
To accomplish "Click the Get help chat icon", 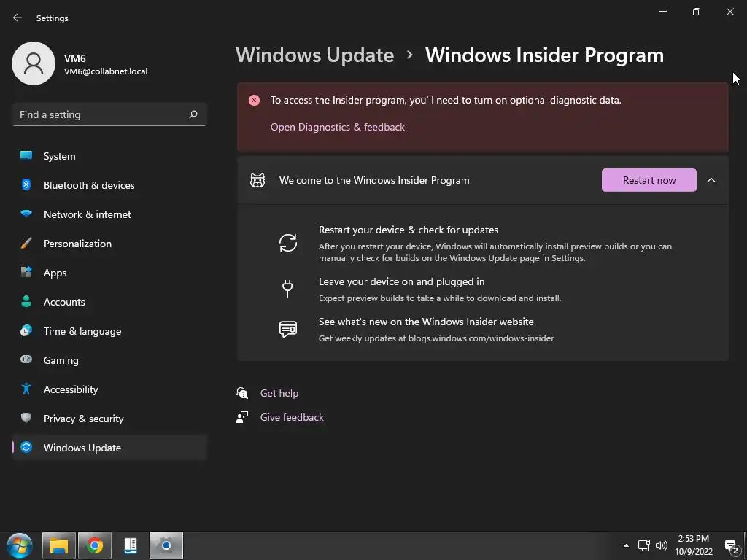I will [242, 393].
